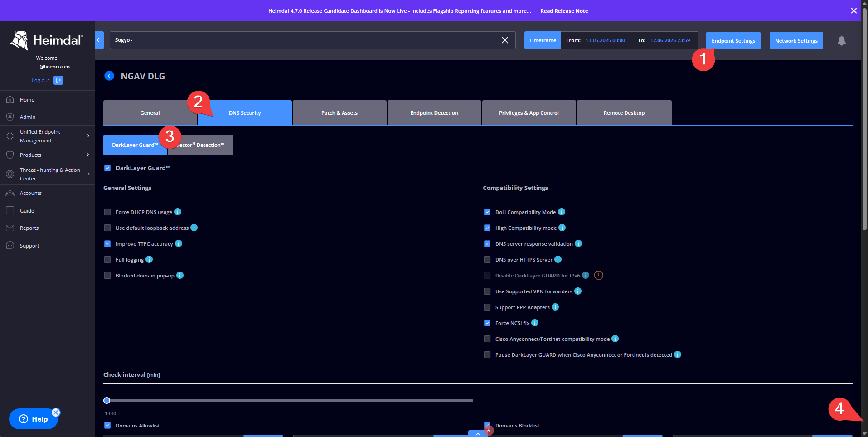Click the Admin sidebar icon
This screenshot has height=437, width=868.
tap(10, 117)
